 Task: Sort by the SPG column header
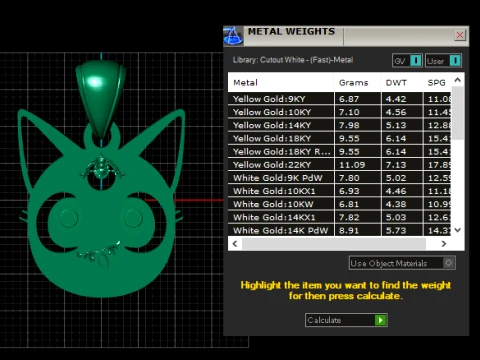point(437,83)
